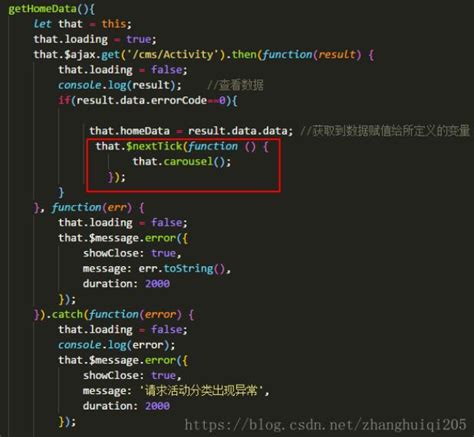The height and width of the screenshot is (437, 474).
Task: Click console.log(error) line
Action: tap(117, 345)
